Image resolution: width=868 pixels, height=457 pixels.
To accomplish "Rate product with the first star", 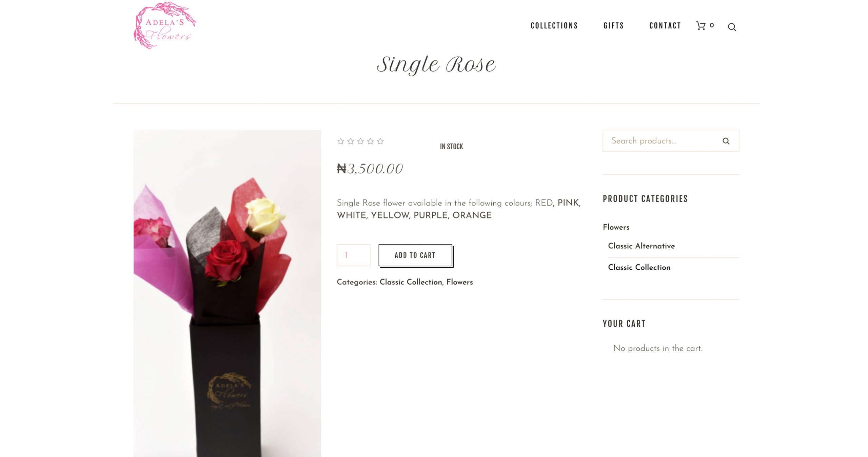I will point(340,141).
